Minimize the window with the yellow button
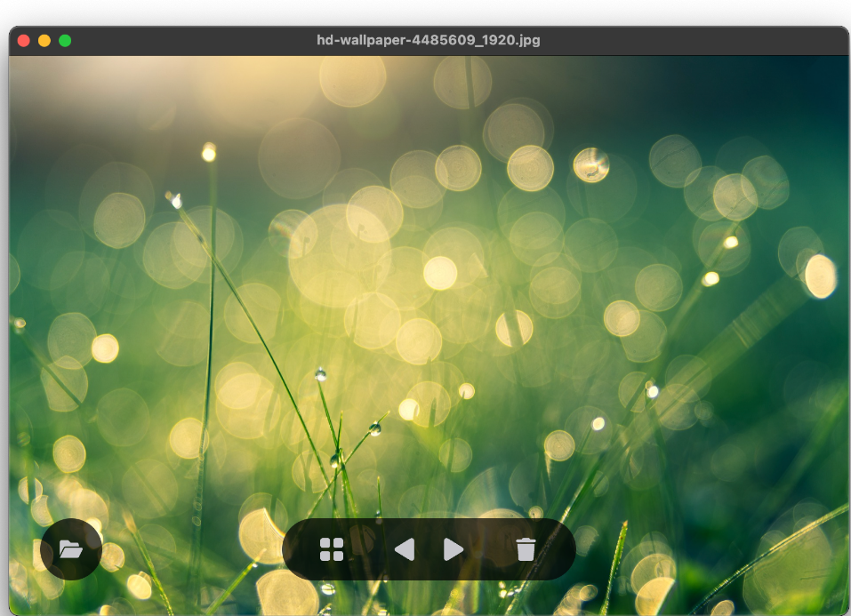Viewport: 851px width, 616px height. 44,40
